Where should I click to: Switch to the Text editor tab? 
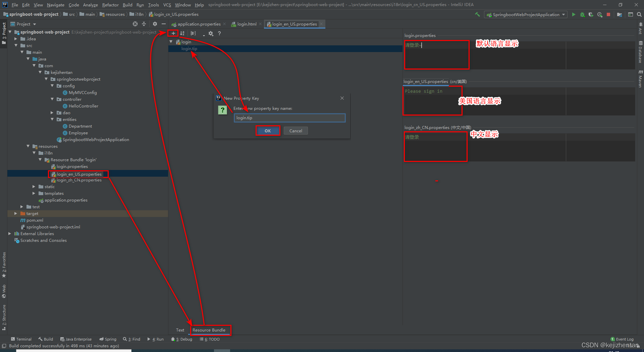[180, 330]
